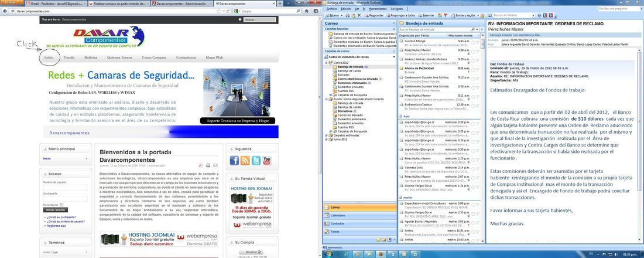Open the Contactos navigation button in Outlook
Screen dimensions: 644x258
[360, 223]
